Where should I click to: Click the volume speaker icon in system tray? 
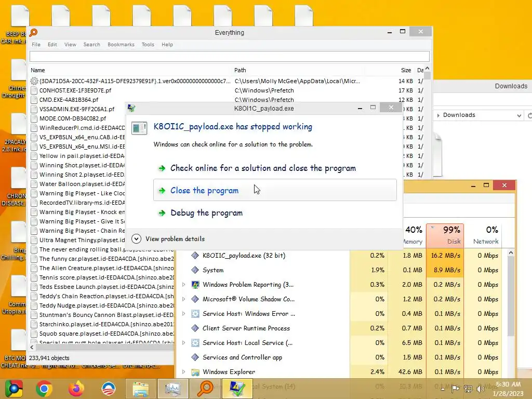point(481,389)
